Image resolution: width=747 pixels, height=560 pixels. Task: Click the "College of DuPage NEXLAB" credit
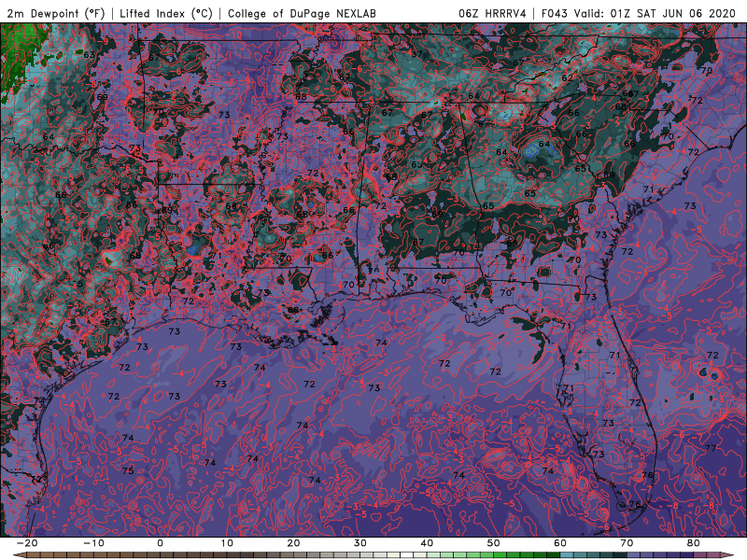(302, 13)
